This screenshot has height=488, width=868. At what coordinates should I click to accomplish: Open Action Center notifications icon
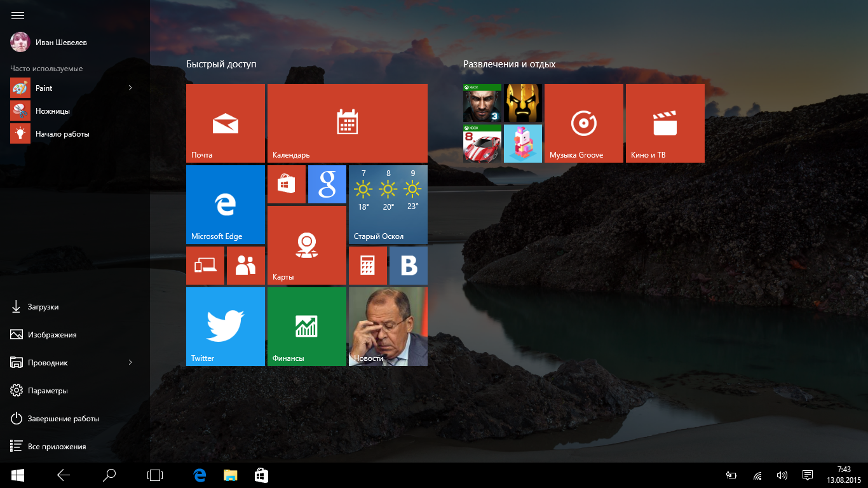pos(808,475)
